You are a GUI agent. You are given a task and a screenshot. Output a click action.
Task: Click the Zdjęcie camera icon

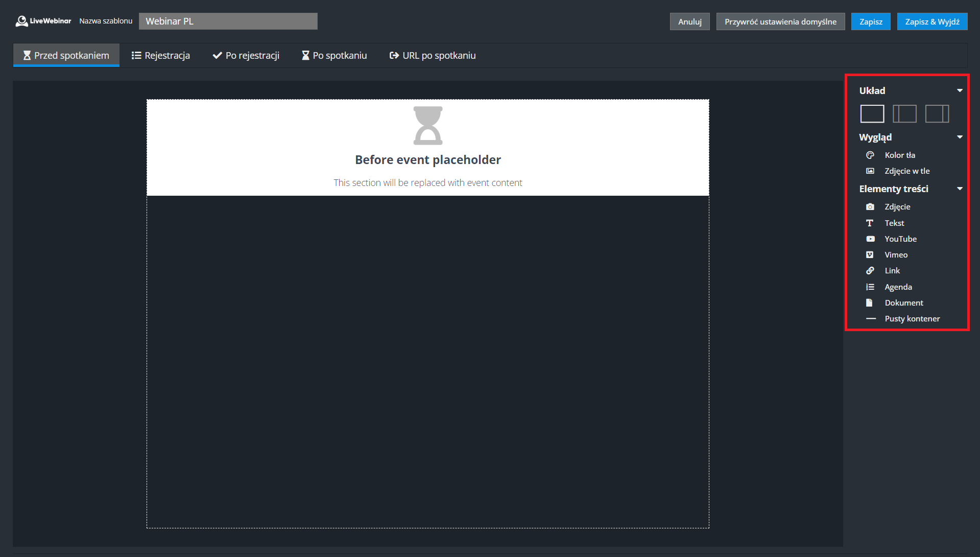pyautogui.click(x=870, y=207)
